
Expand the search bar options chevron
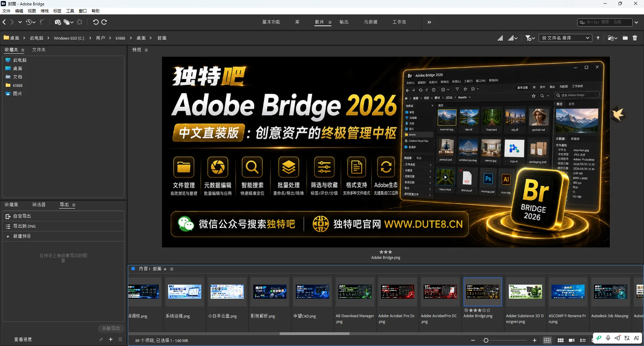[636, 22]
